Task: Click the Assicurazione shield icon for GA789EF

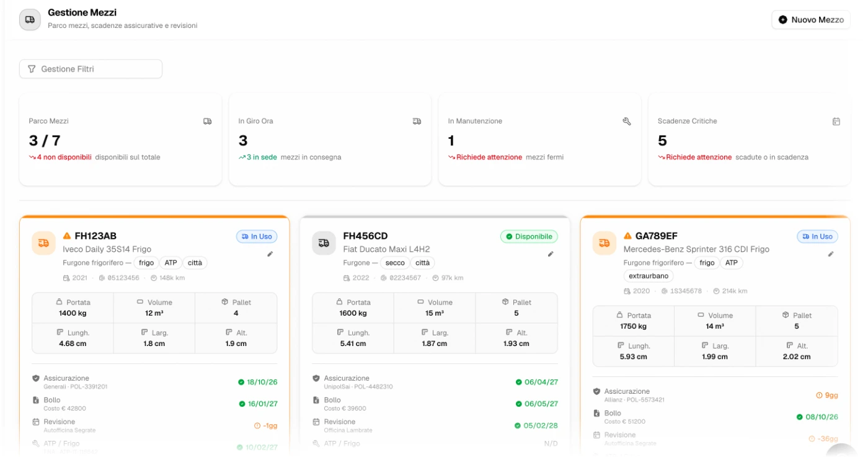Action: (x=596, y=391)
